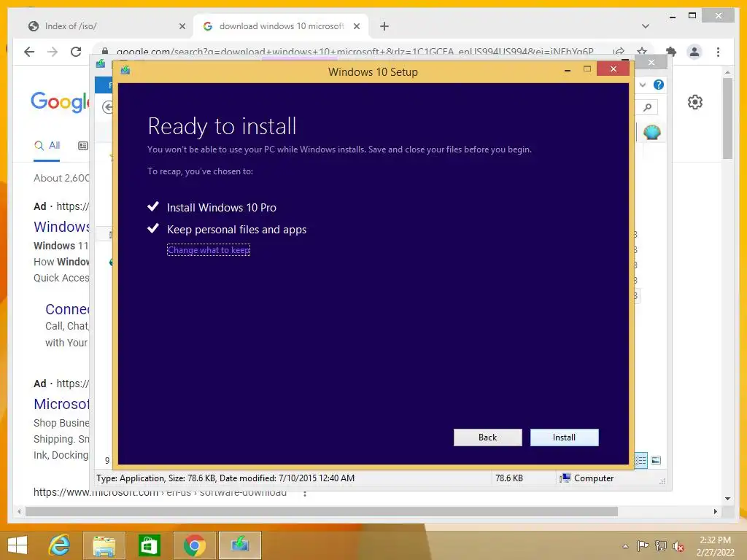
Task: Click the network icon in system tray
Action: [x=660, y=545]
